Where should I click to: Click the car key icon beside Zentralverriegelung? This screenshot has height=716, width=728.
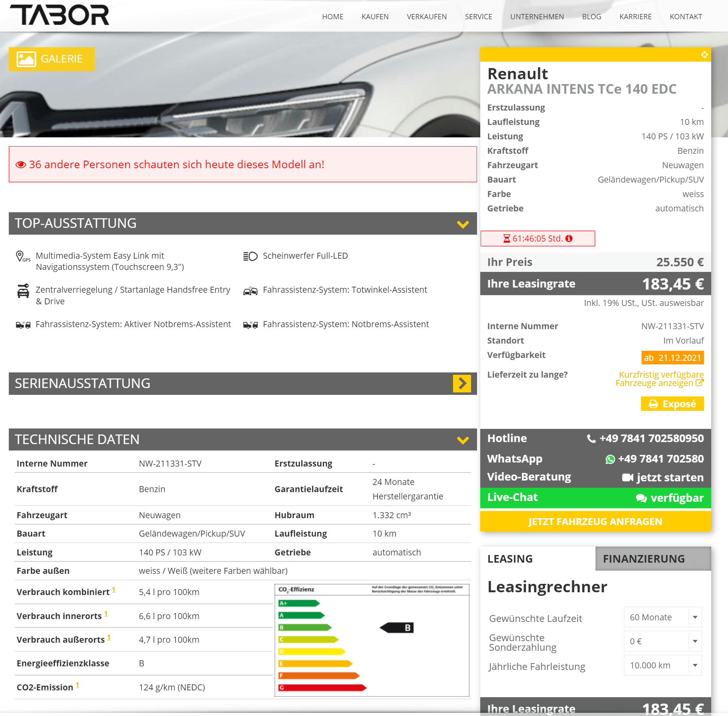(23, 291)
